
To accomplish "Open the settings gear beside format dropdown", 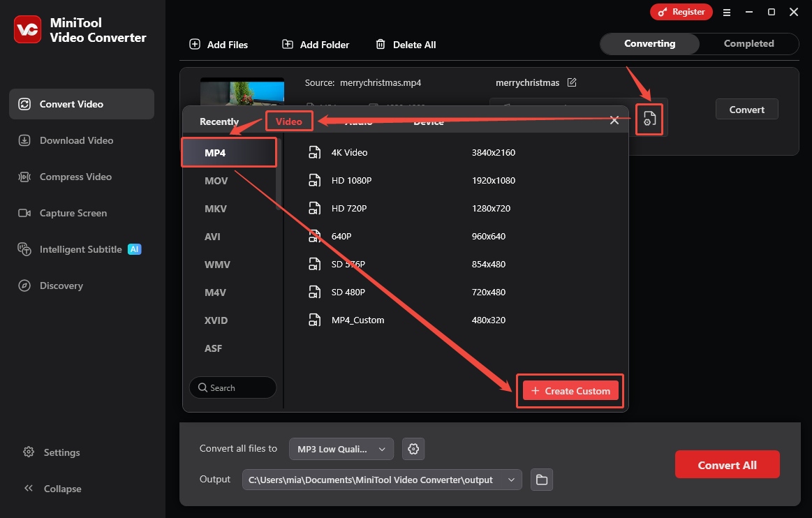I will tap(413, 449).
